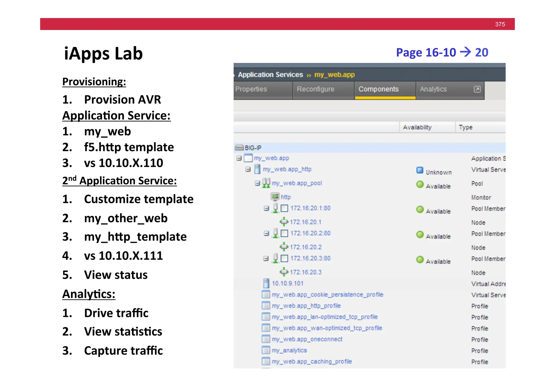The image size is (555, 392).
Task: Open my_web.app_oneconnect profile
Action: click(307, 339)
